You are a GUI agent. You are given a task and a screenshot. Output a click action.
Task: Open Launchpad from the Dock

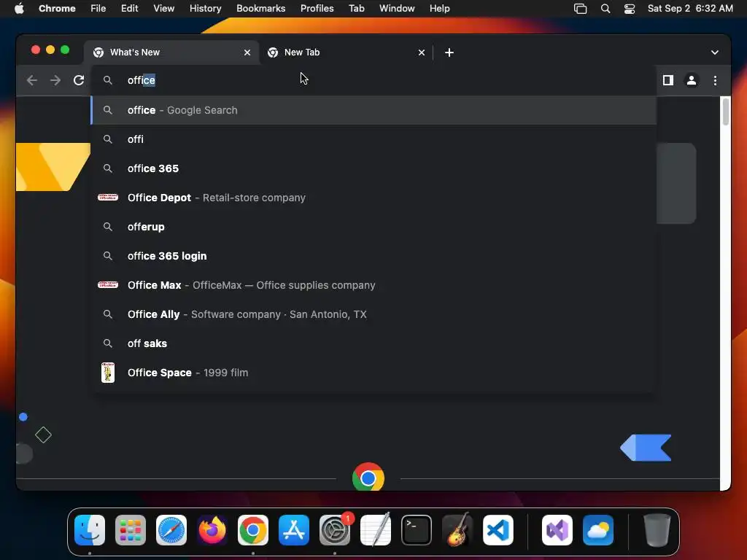[x=131, y=530]
